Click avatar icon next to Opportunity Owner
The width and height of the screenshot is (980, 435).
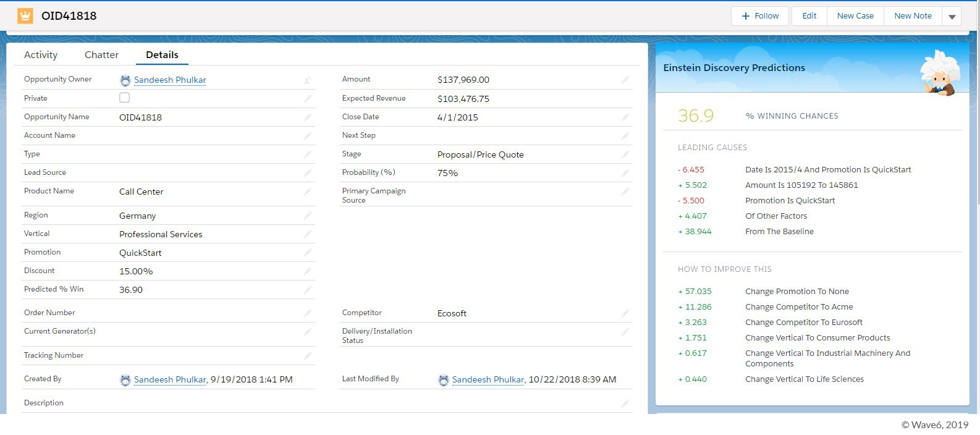point(125,80)
